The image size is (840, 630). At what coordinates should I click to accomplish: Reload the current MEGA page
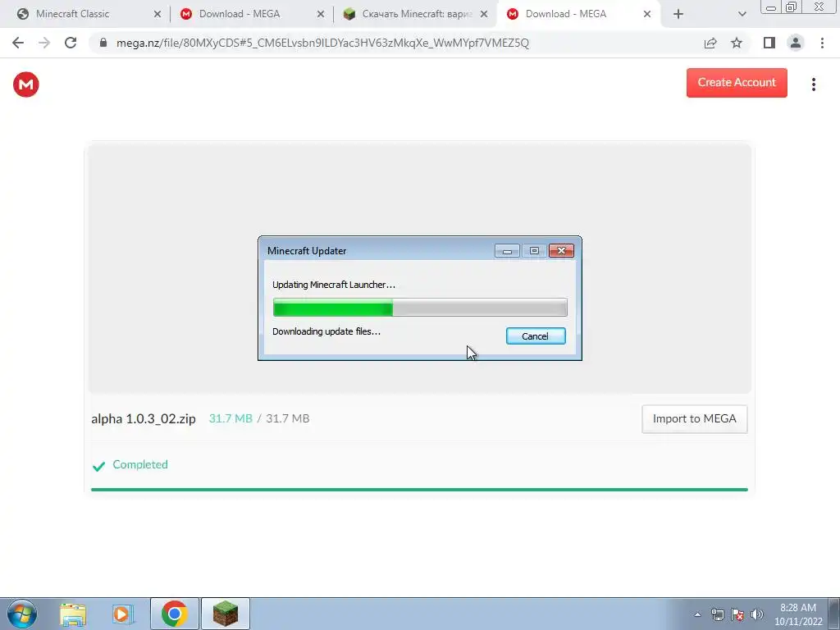pos(71,43)
